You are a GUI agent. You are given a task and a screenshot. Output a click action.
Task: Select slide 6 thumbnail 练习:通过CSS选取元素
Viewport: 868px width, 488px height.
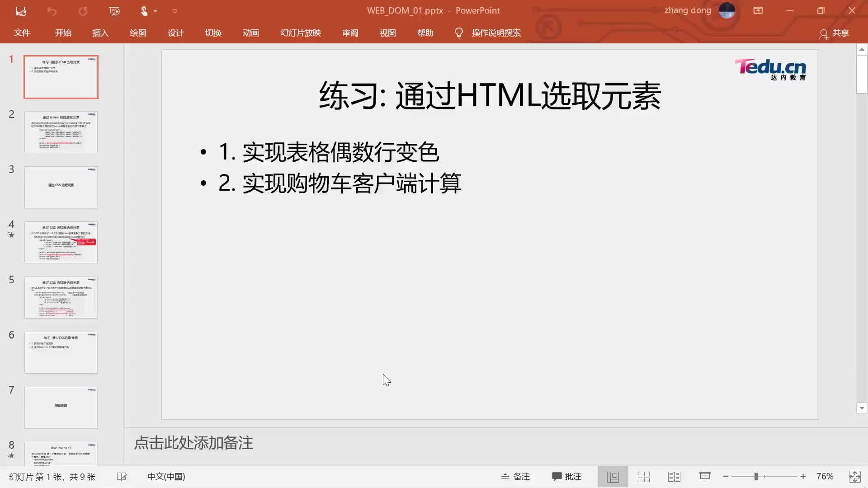[x=61, y=352]
